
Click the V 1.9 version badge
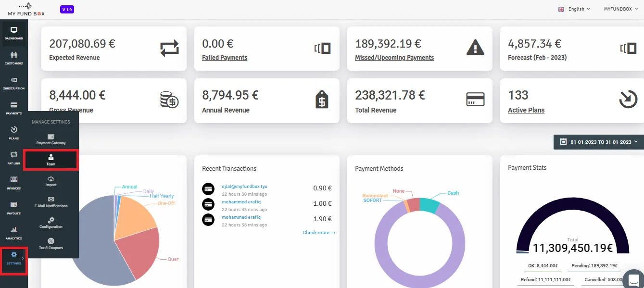click(67, 10)
